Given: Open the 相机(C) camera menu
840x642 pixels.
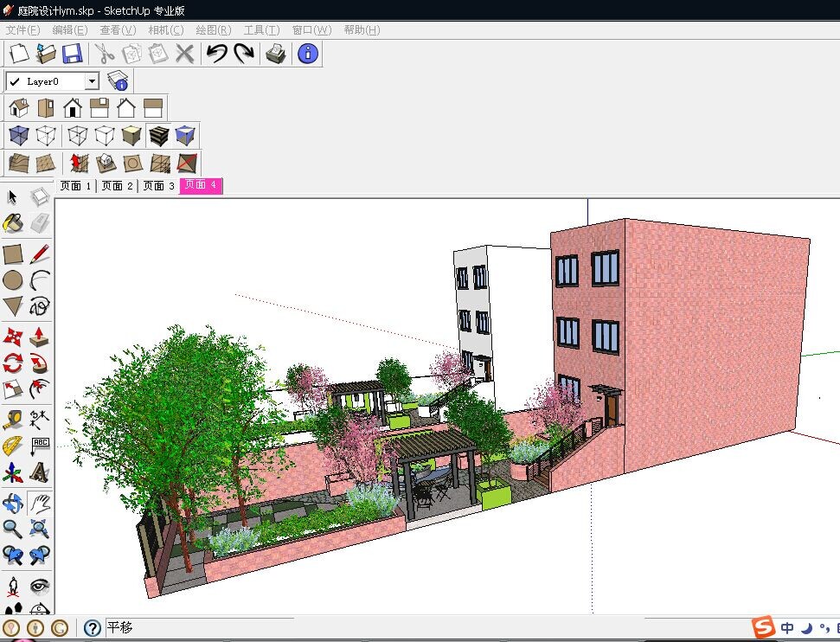Looking at the screenshot, I should pyautogui.click(x=165, y=30).
